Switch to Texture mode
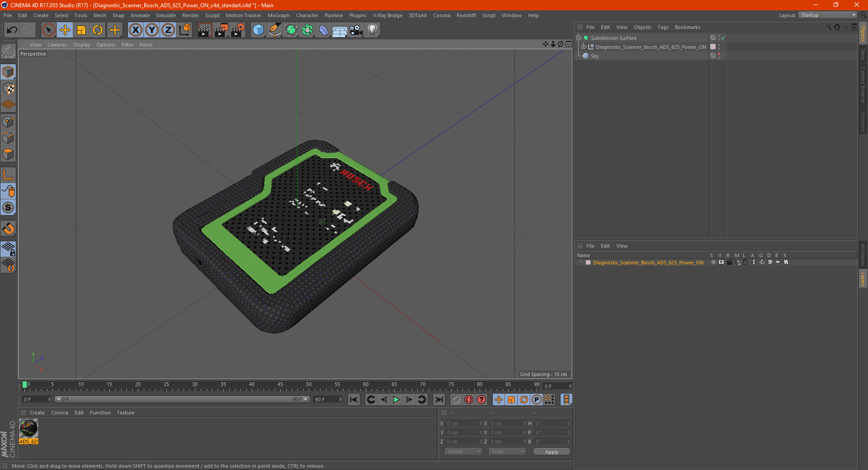Screen dimensions: 868x470 [8, 88]
